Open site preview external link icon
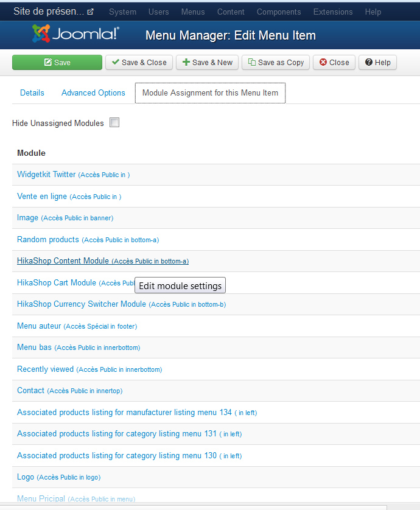This screenshot has height=510, width=420. (91, 12)
